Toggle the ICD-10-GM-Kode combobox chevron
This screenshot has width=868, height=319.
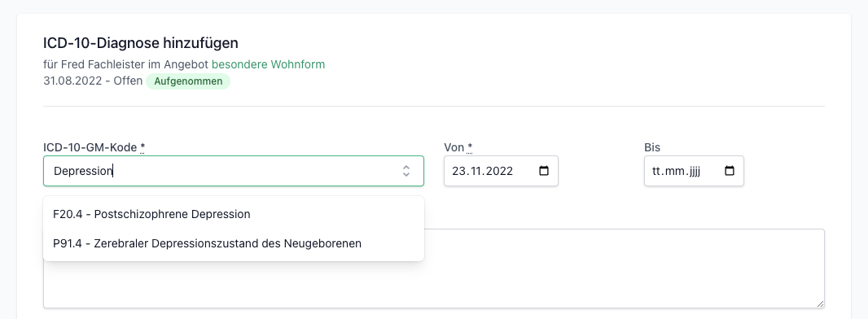tap(406, 171)
